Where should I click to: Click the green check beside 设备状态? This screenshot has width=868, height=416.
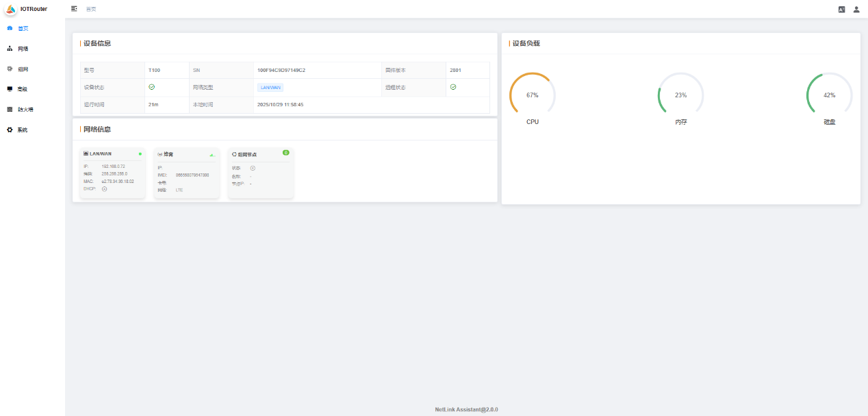click(x=152, y=87)
